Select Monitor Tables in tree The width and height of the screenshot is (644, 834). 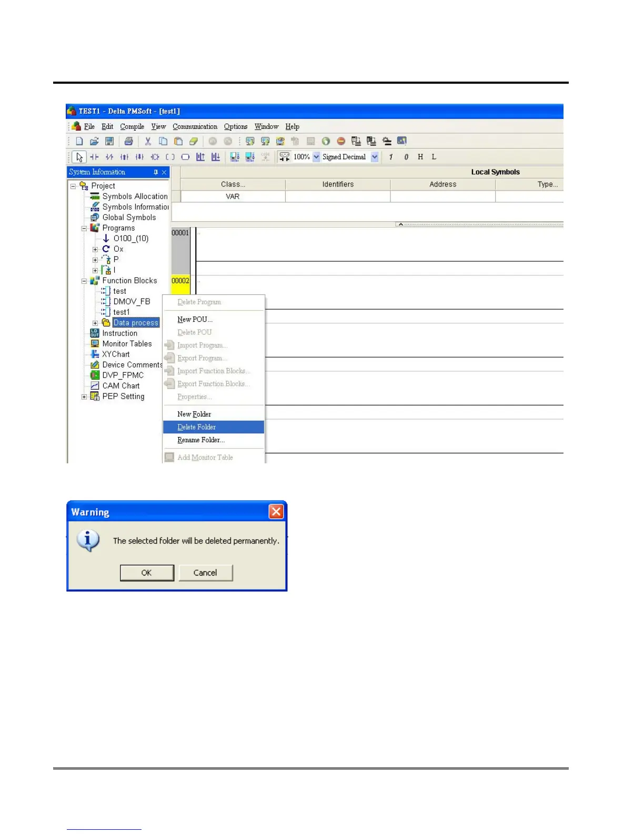click(x=127, y=344)
